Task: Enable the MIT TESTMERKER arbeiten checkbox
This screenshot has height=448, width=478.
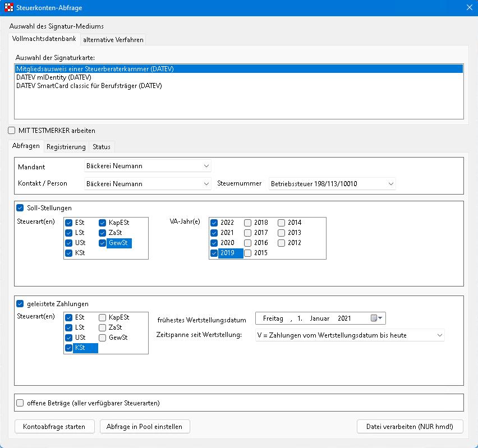Action: click(12, 131)
